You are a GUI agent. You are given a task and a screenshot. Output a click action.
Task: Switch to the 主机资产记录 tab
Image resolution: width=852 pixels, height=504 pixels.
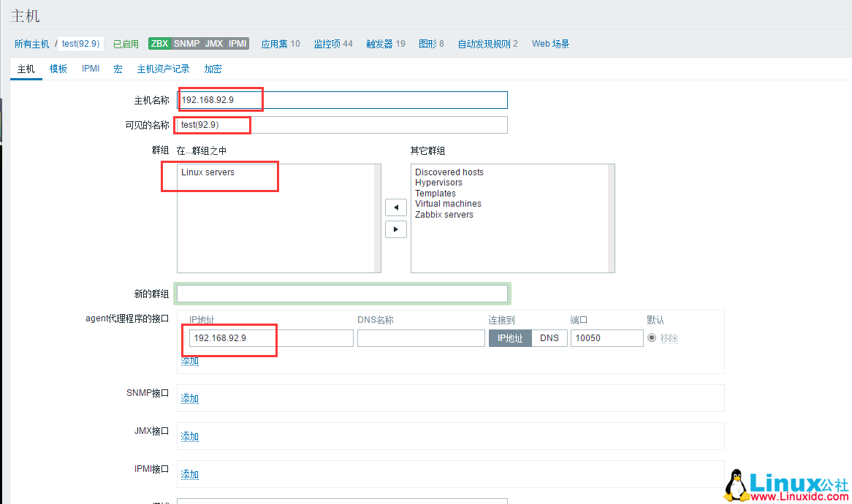pos(163,68)
